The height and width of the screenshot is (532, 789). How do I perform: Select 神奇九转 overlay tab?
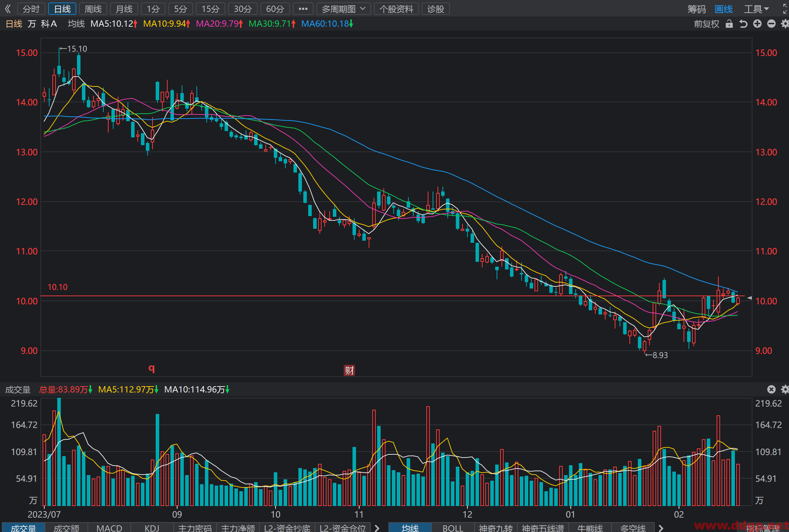pos(496,528)
